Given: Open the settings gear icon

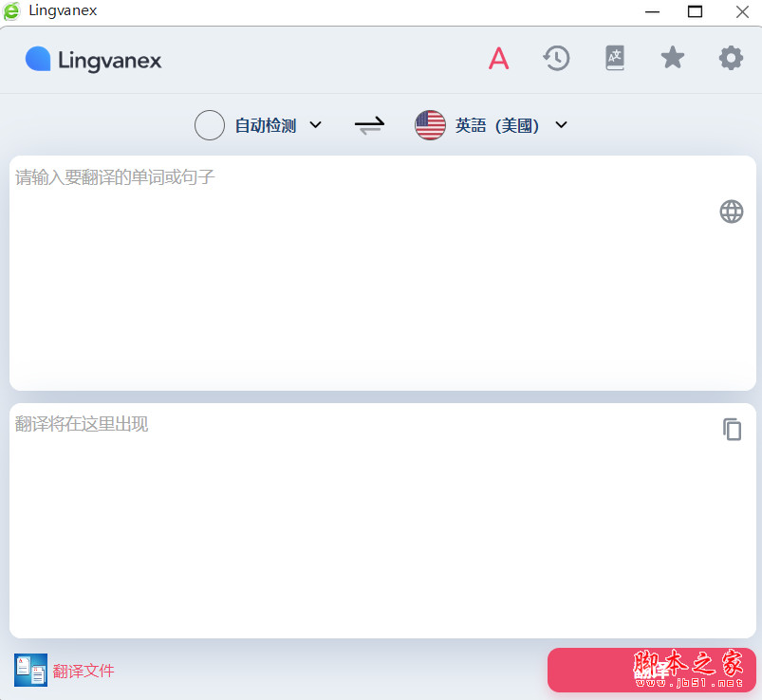Looking at the screenshot, I should [x=731, y=58].
